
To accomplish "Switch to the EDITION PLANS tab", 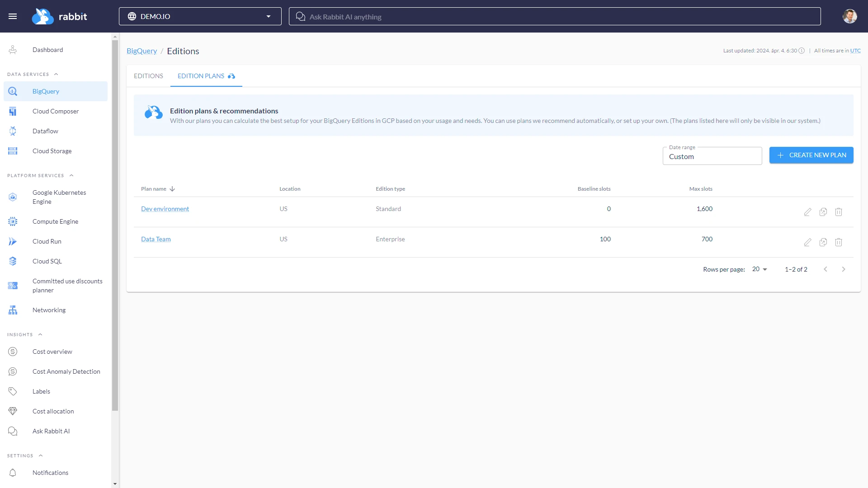I will pos(201,76).
